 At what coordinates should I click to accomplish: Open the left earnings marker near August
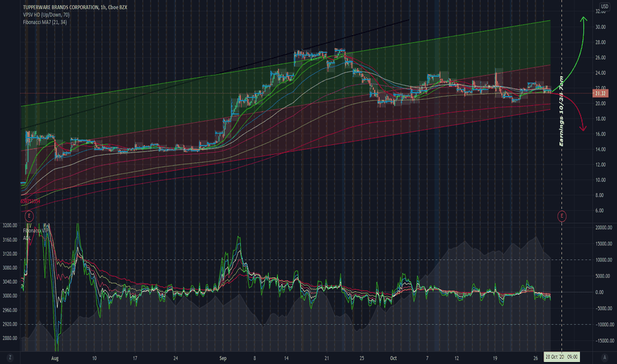pos(28,216)
